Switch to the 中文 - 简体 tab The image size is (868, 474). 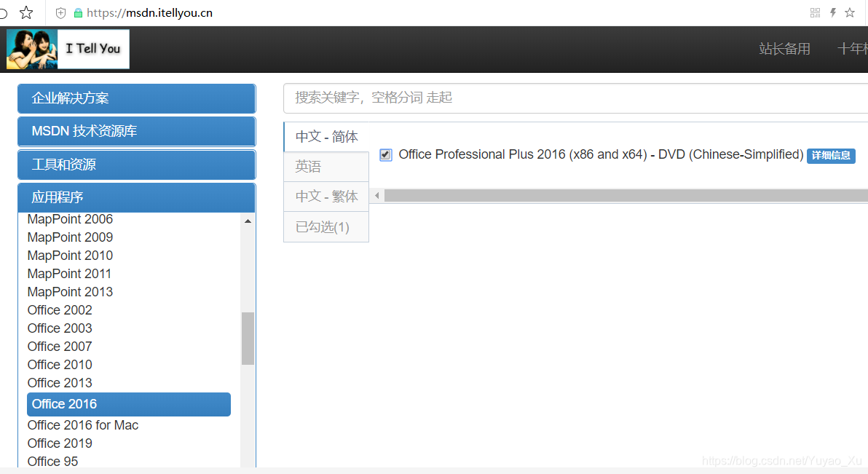(326, 137)
